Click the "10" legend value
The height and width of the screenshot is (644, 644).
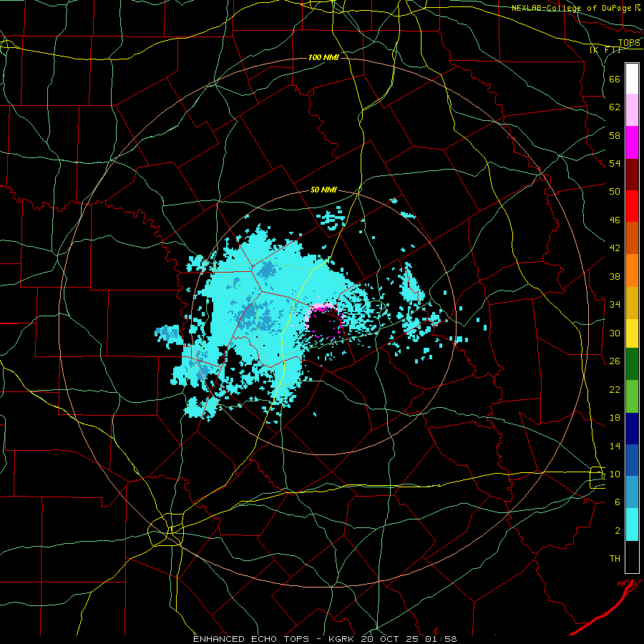pos(615,474)
